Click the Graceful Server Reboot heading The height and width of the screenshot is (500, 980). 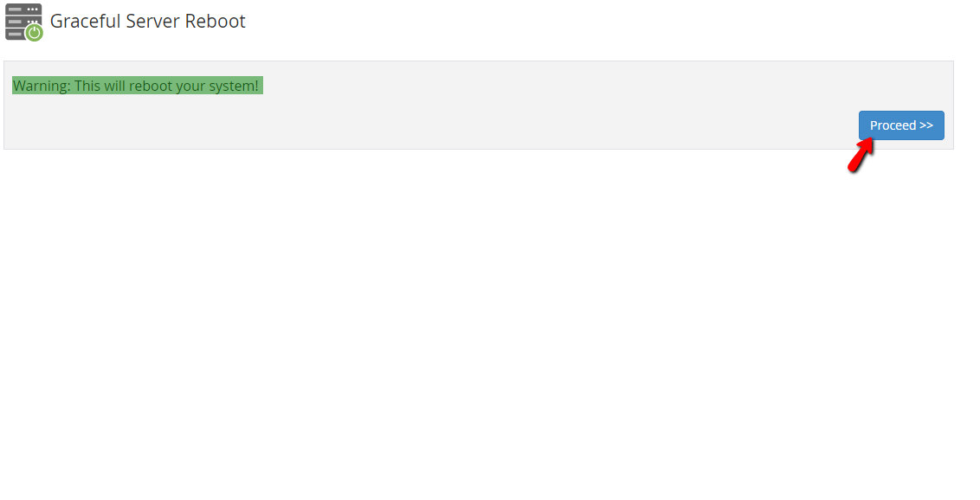coord(147,22)
